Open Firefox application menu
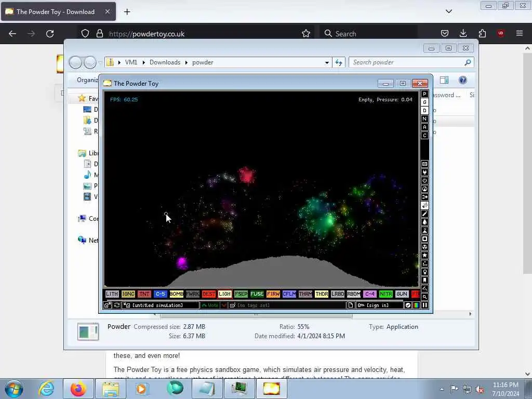The height and width of the screenshot is (399, 532). [x=519, y=33]
